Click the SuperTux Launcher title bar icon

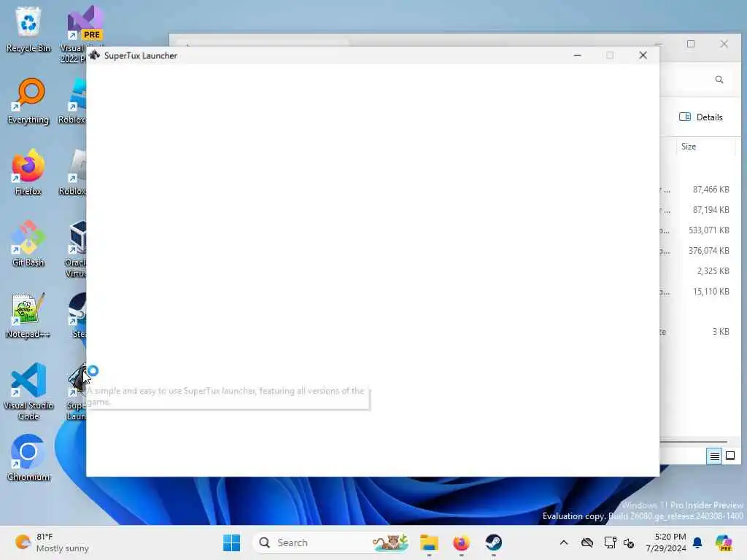tap(94, 55)
